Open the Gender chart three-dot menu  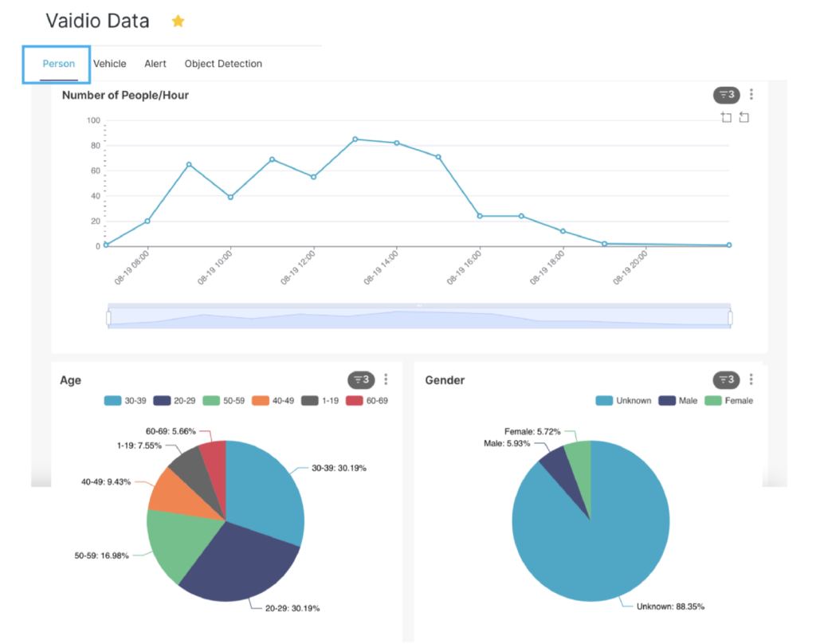click(751, 380)
